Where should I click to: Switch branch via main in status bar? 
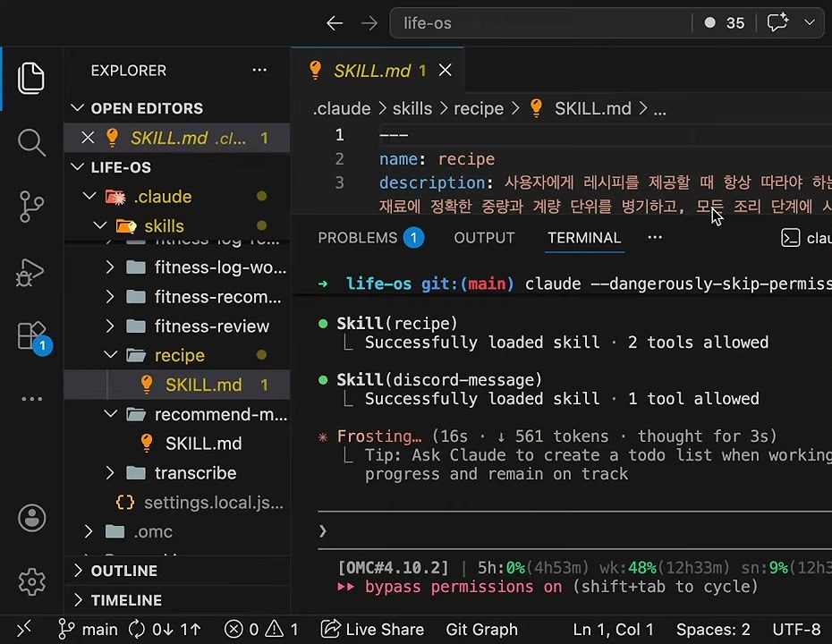tap(88, 629)
